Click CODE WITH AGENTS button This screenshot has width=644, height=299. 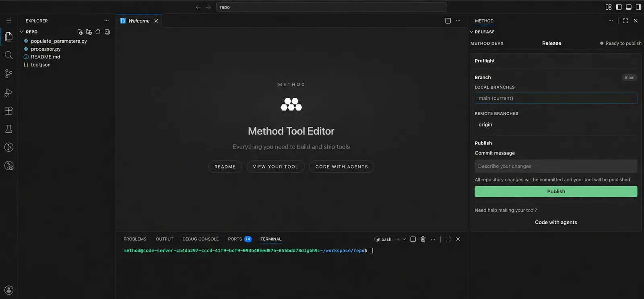tap(342, 167)
